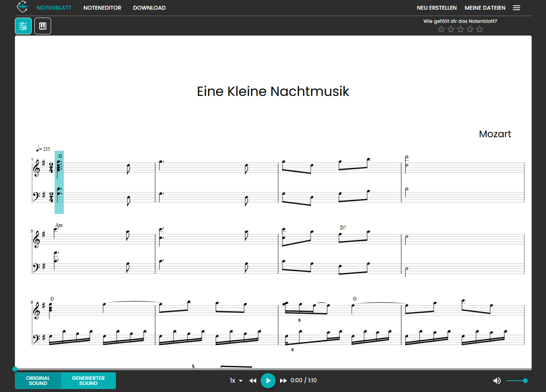Select Original Sound
The image size is (546, 392).
[x=38, y=381]
